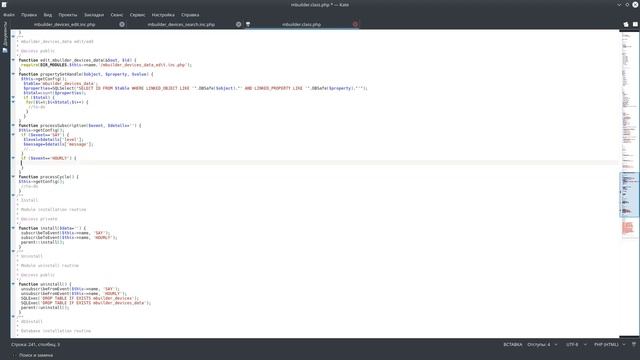The image size is (640, 360).
Task: Click the line with subscribeToEvent 'HOURLY'
Action: click(x=69, y=237)
